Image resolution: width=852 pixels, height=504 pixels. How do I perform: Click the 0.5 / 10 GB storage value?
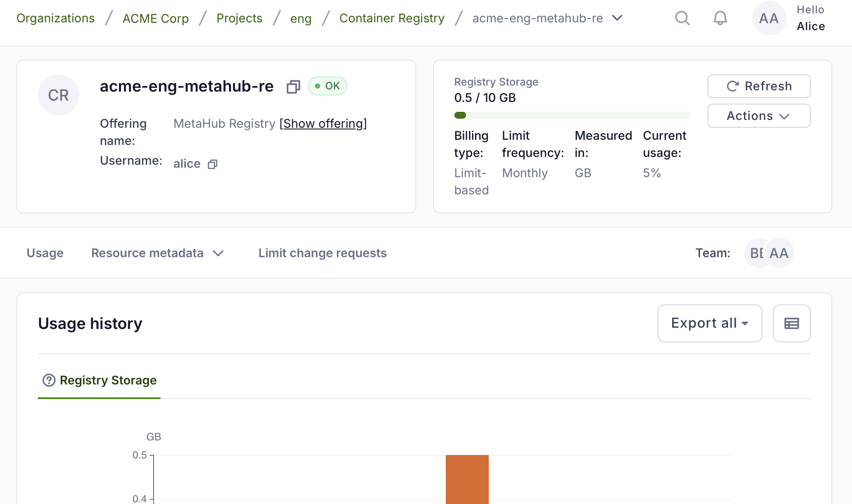(x=485, y=98)
